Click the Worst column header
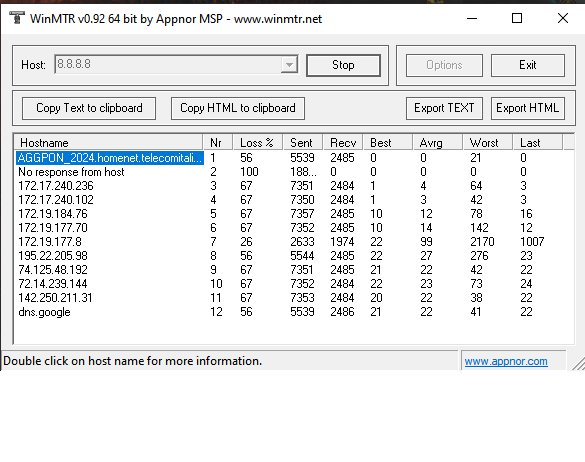Screen dimensions: 585x462 click(488, 143)
